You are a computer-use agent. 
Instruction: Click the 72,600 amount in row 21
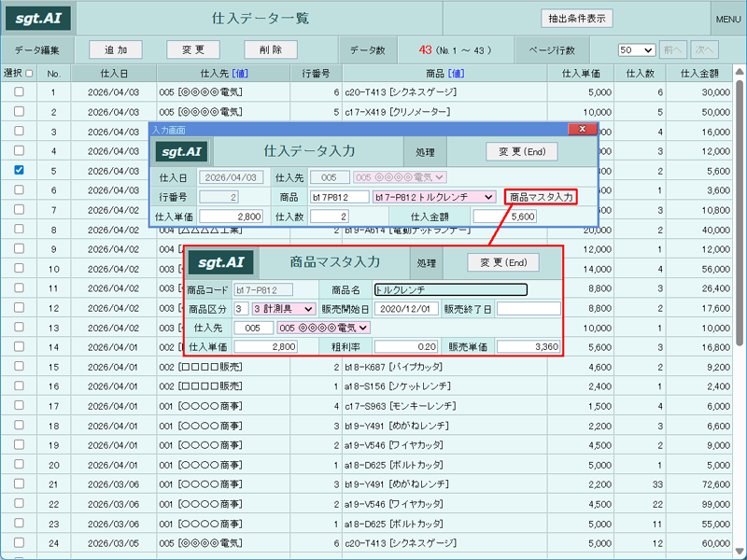coord(715,484)
